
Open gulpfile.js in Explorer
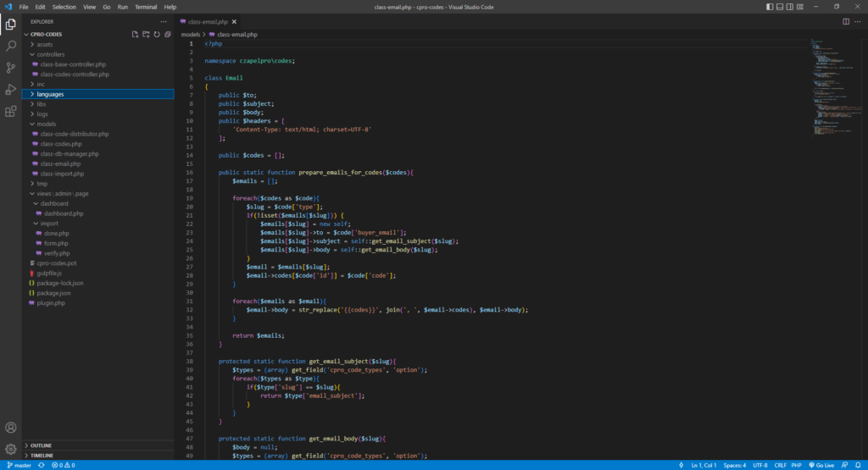pos(49,274)
